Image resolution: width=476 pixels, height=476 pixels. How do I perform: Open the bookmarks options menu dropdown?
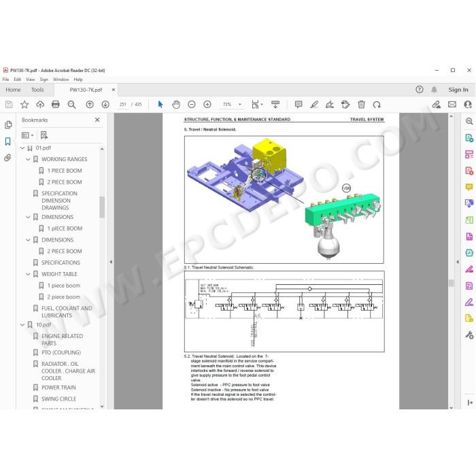27,135
